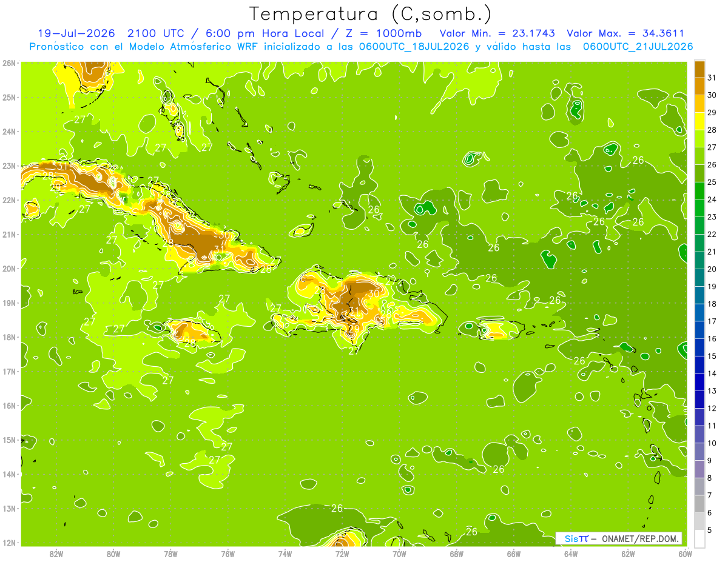Click legend value "10" on color bar
The height and width of the screenshot is (562, 728).
pyautogui.click(x=712, y=443)
